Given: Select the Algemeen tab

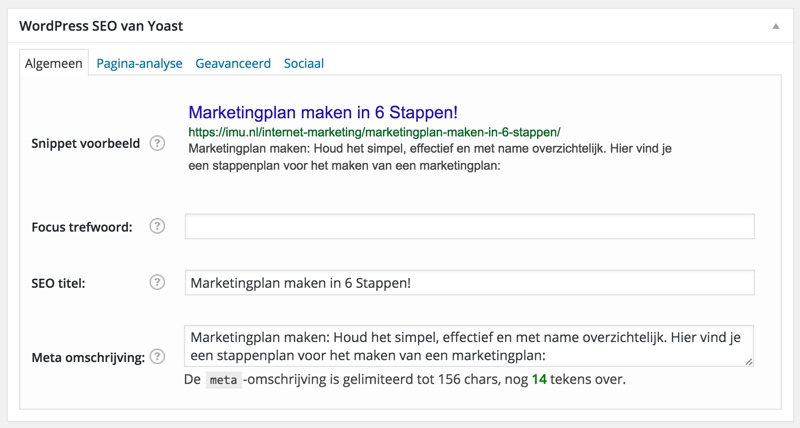Looking at the screenshot, I should click(x=54, y=63).
